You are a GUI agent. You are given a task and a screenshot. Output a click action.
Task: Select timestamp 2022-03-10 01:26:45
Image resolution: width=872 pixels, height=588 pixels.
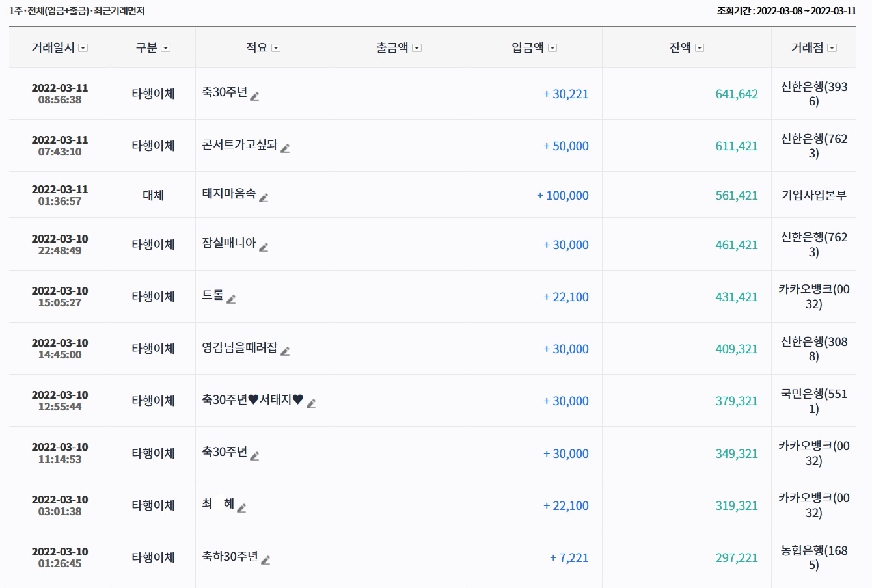tap(60, 557)
